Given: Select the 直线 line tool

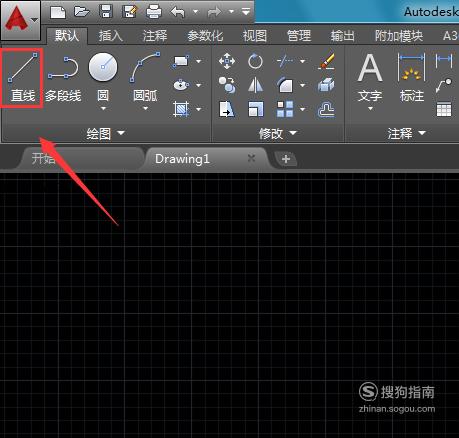Looking at the screenshot, I should [x=22, y=78].
